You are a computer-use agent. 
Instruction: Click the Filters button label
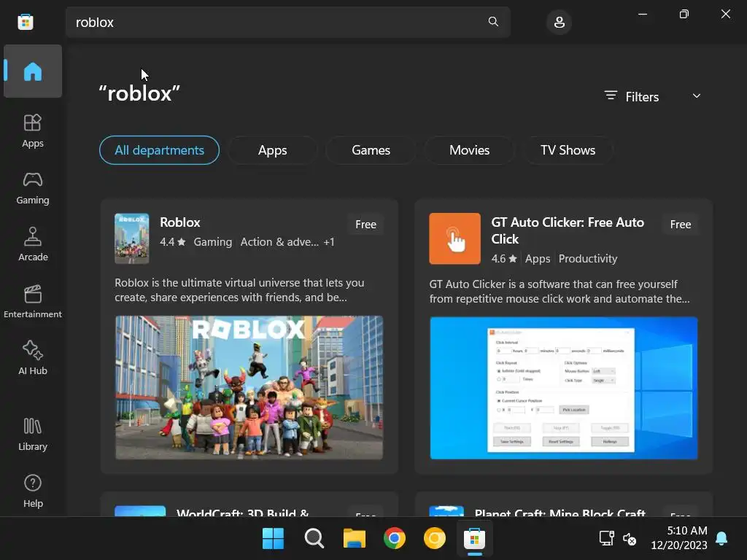click(642, 97)
